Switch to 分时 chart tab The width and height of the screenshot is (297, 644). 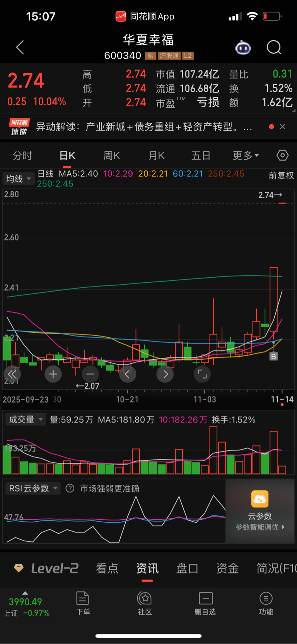pos(22,156)
